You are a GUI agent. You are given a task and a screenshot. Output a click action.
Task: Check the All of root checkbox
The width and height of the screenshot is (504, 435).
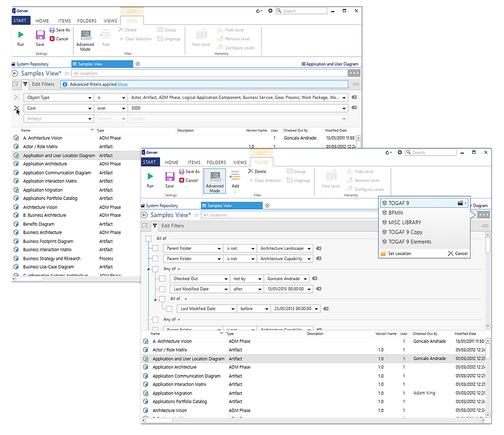click(x=148, y=238)
